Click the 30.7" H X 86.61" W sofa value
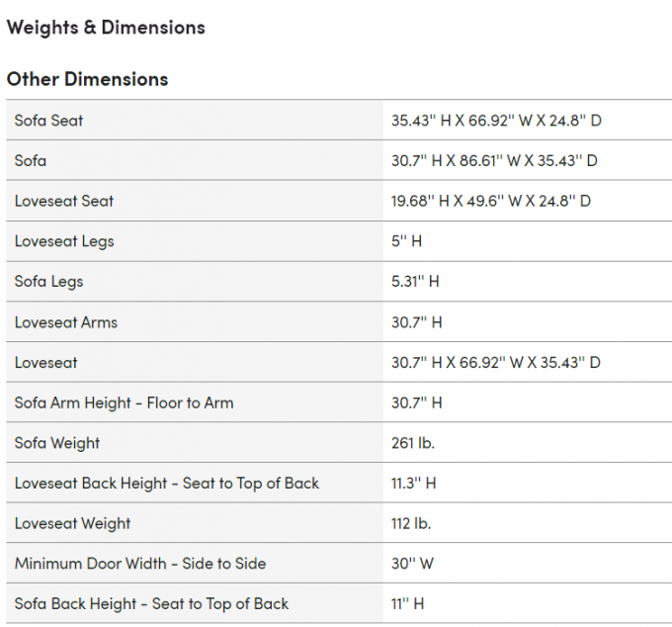The width and height of the screenshot is (672, 627). pos(494,161)
